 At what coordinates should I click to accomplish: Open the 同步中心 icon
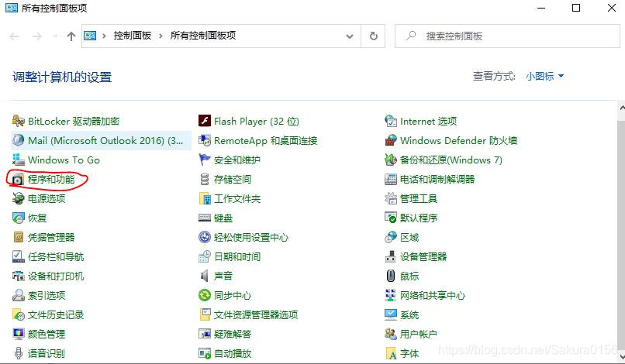[205, 295]
